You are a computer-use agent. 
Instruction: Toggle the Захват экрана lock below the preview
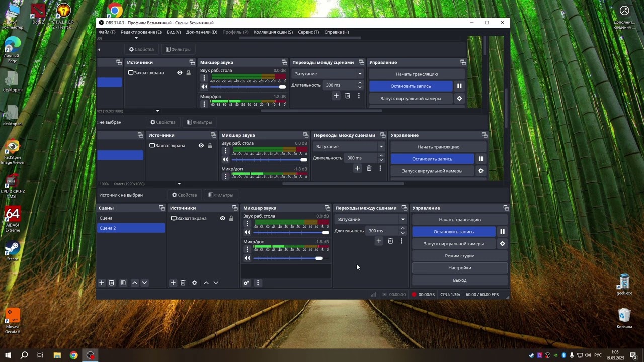tap(231, 218)
